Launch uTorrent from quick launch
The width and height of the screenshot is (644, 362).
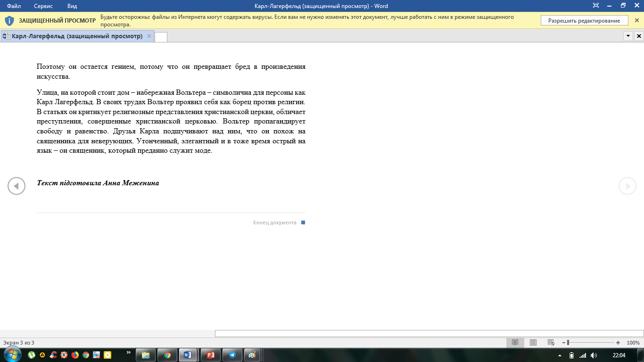coord(32,355)
